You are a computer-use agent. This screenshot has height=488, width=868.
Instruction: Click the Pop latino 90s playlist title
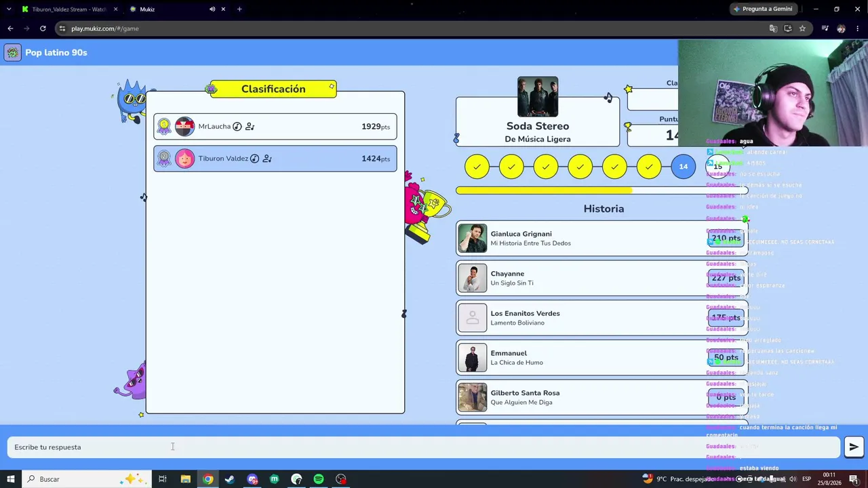tap(56, 53)
